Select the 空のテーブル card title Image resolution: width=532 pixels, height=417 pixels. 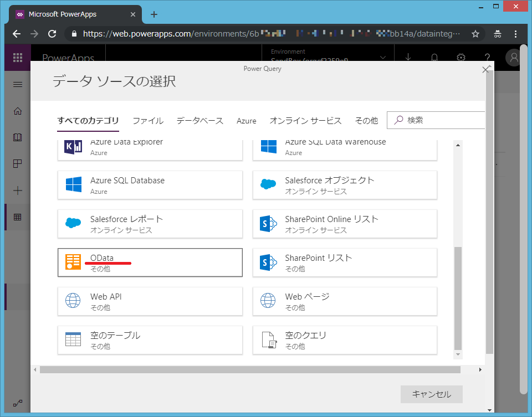tap(115, 335)
